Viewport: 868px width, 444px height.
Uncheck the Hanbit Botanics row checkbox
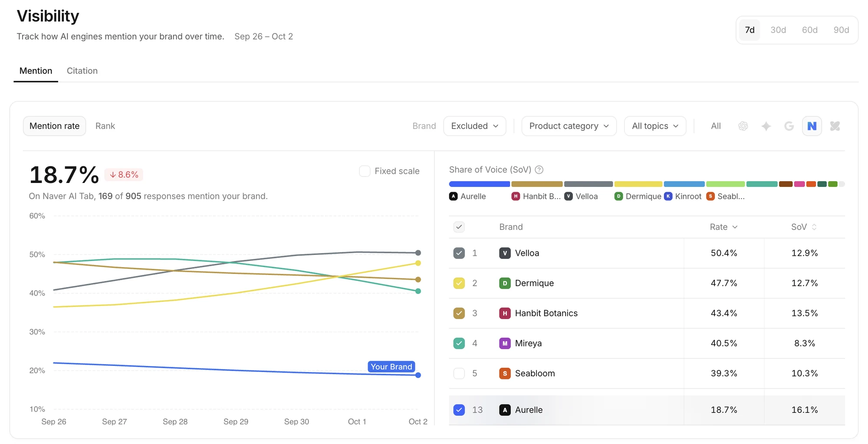(x=459, y=313)
